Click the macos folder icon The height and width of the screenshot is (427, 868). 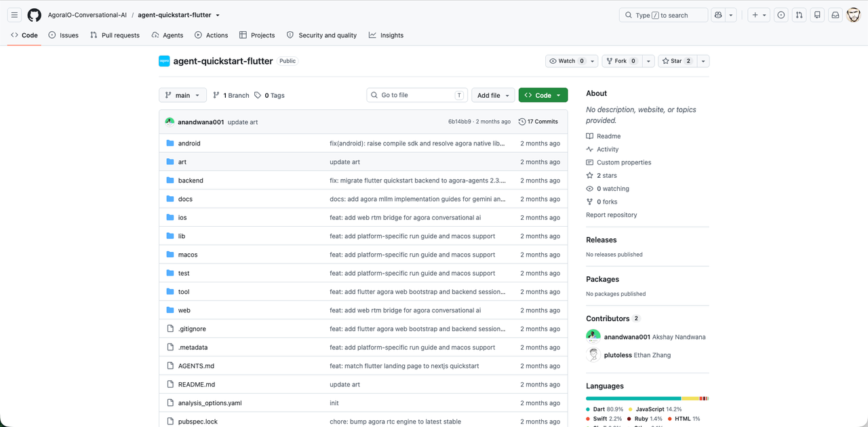pos(170,255)
